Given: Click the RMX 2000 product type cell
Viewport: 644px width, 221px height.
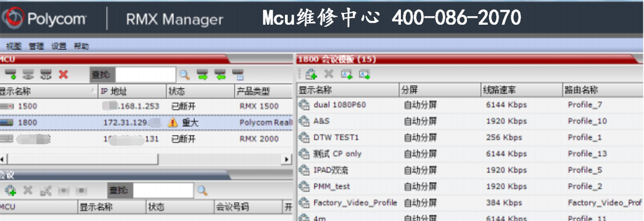Looking at the screenshot, I should (x=259, y=139).
